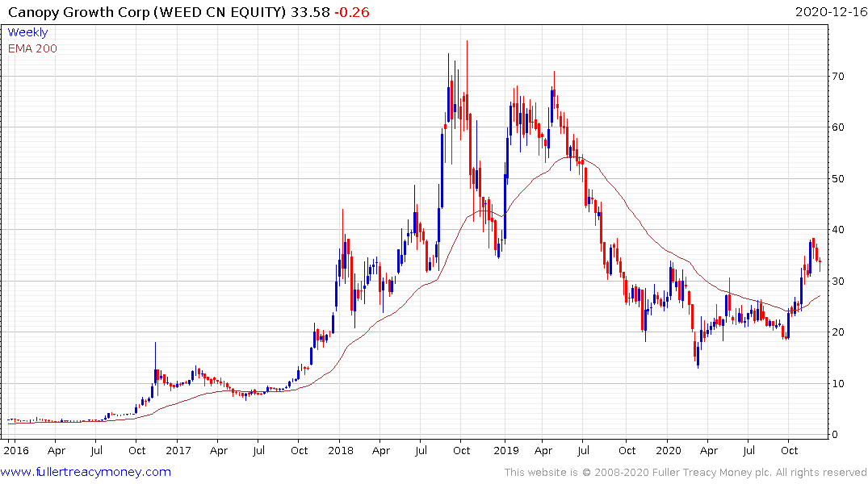This screenshot has height=484, width=868.
Task: Click the 50 y-axis price label
Action: (838, 178)
